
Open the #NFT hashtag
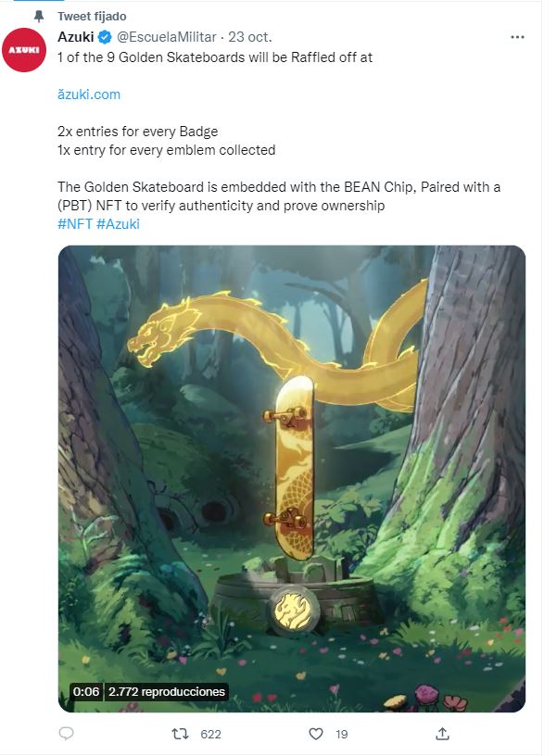[x=75, y=223]
